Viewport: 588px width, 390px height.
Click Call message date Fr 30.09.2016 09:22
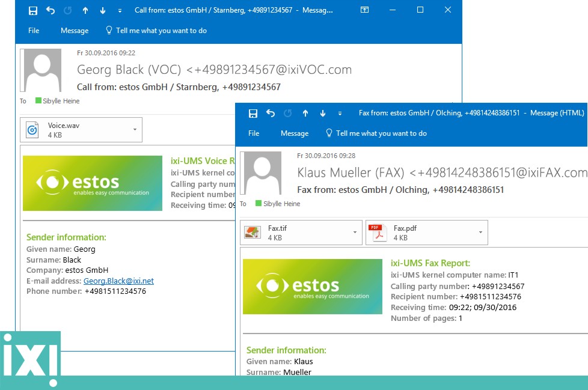coord(106,53)
